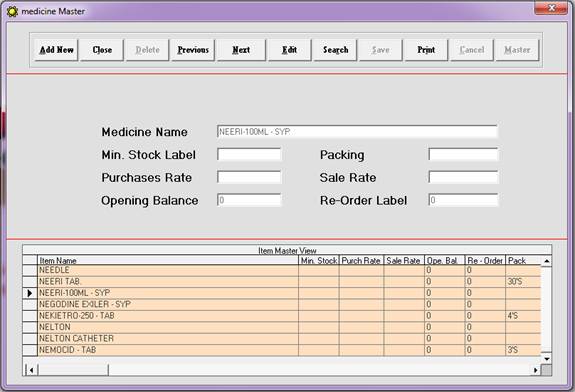Screen dimensions: 575x392
Task: Select NEMOCID - TAB row
Action: tap(282, 350)
